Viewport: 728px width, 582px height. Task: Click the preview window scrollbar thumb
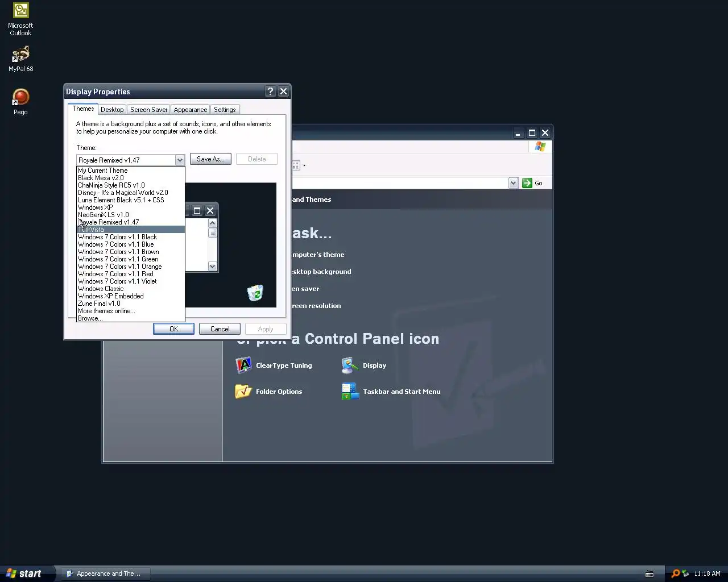point(213,232)
